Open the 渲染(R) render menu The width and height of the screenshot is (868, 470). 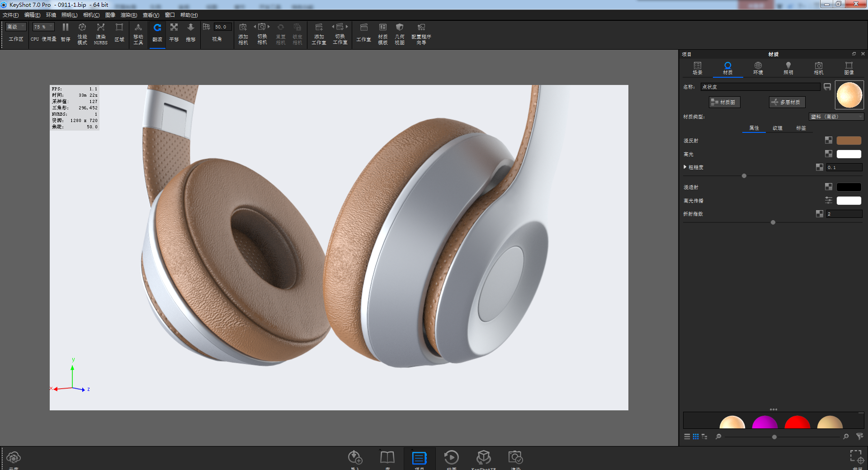click(x=128, y=15)
